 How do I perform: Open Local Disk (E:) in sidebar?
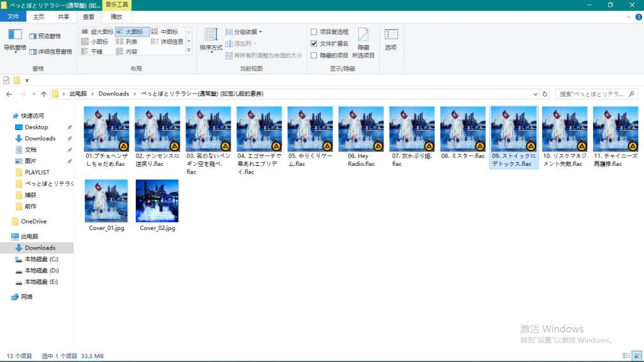[x=41, y=282]
